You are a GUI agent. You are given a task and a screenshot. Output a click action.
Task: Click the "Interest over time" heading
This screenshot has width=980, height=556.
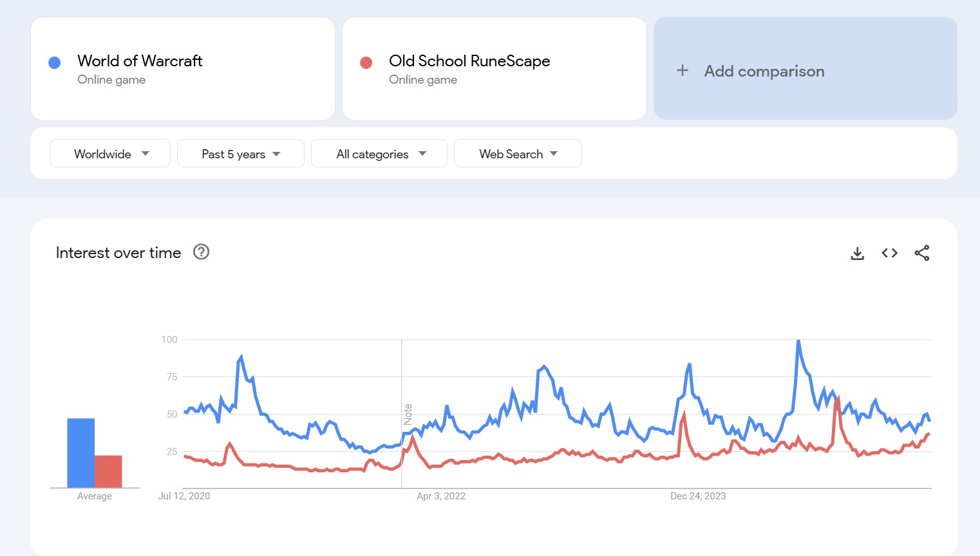(118, 252)
